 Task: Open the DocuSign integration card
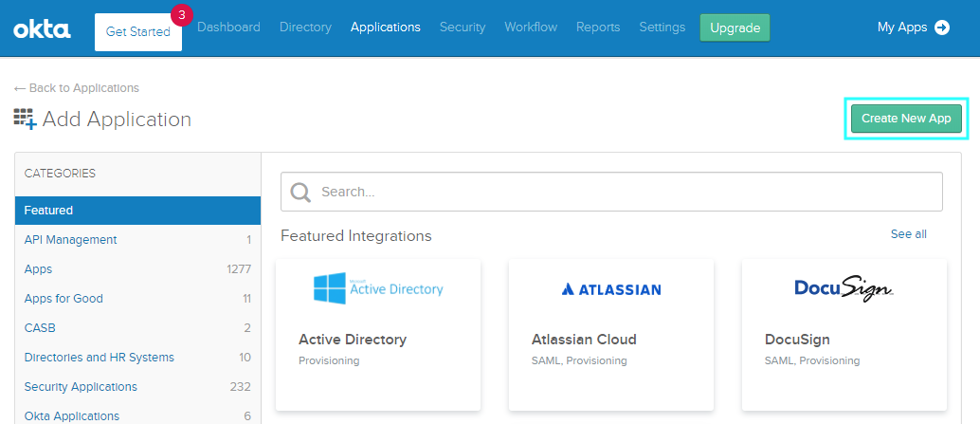pos(844,335)
